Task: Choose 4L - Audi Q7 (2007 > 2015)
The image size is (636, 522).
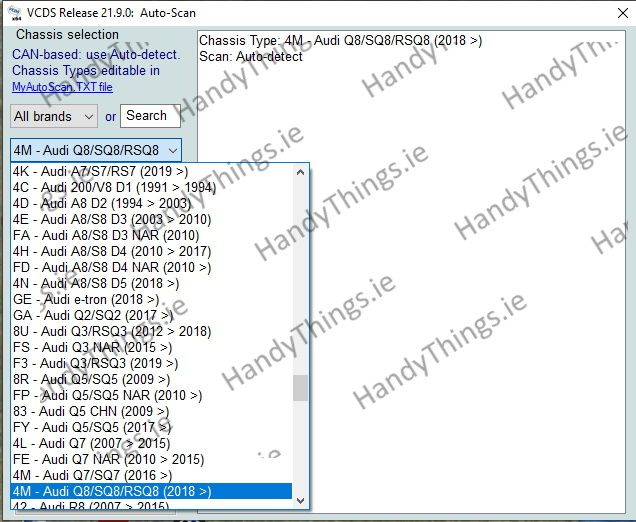Action: pos(151,443)
